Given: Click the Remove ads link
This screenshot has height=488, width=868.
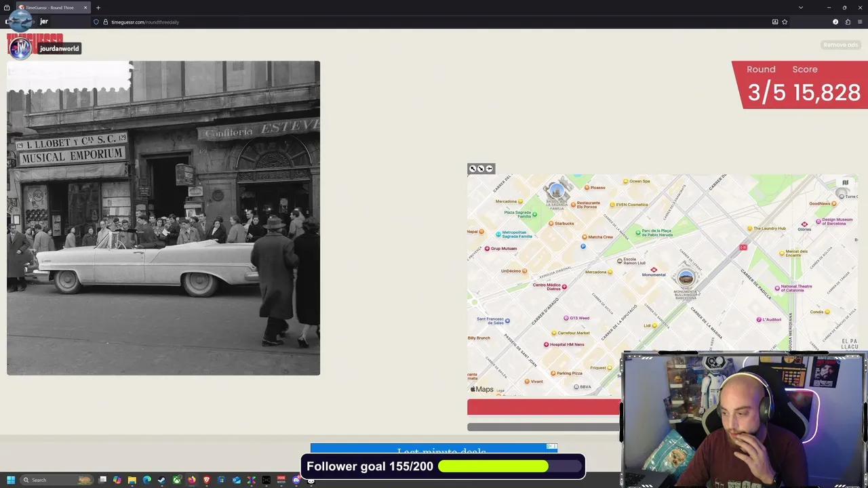Looking at the screenshot, I should coord(840,45).
